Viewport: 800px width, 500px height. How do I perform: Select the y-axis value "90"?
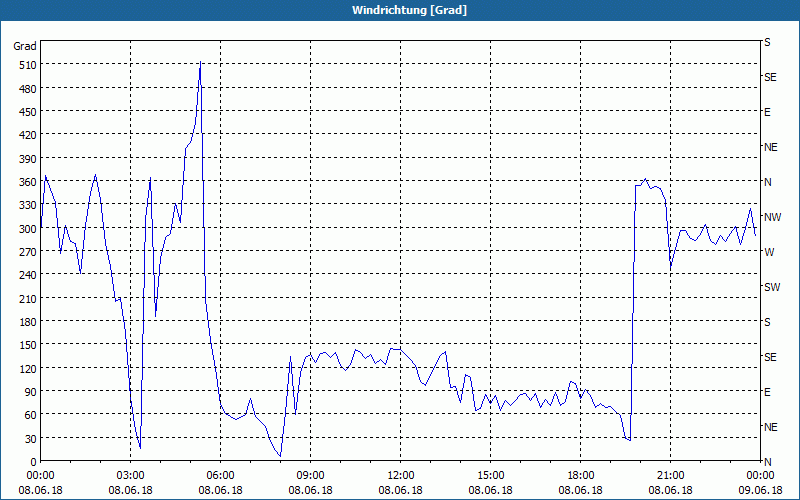(x=31, y=392)
